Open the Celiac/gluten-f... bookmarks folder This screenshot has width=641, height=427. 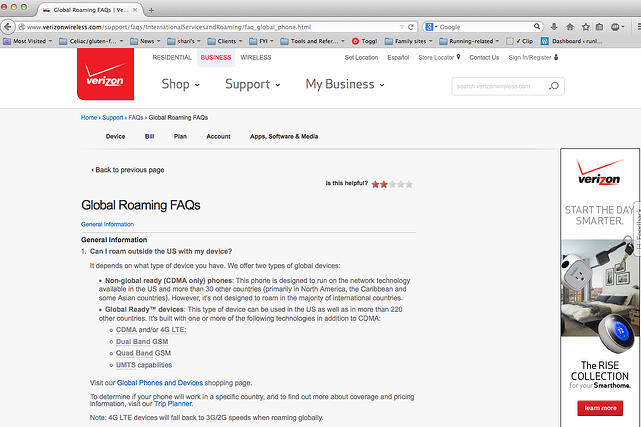pos(91,41)
